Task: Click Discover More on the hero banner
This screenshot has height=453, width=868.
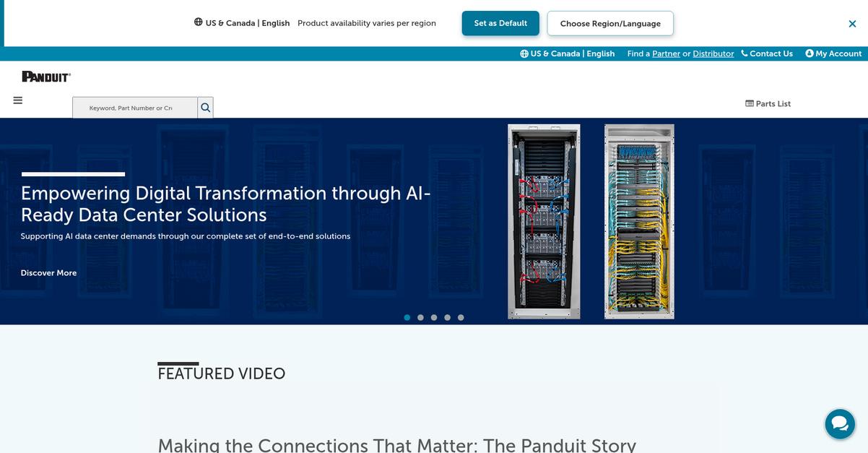Action: 48,273
